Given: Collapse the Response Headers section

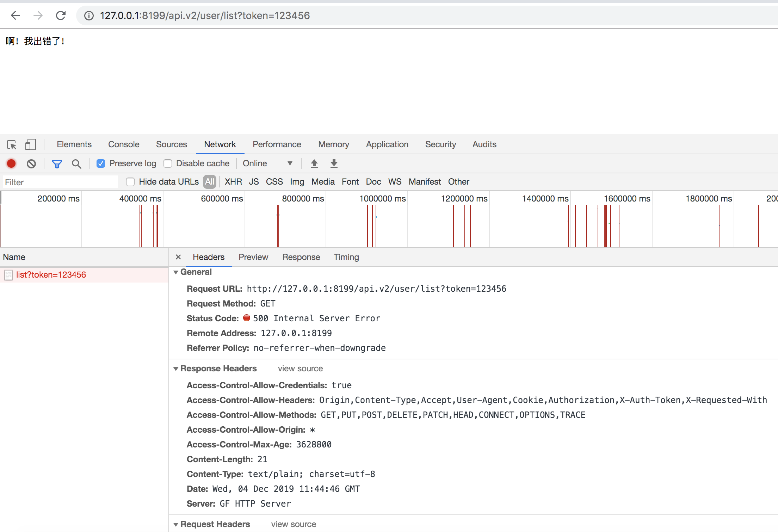Looking at the screenshot, I should (x=176, y=369).
